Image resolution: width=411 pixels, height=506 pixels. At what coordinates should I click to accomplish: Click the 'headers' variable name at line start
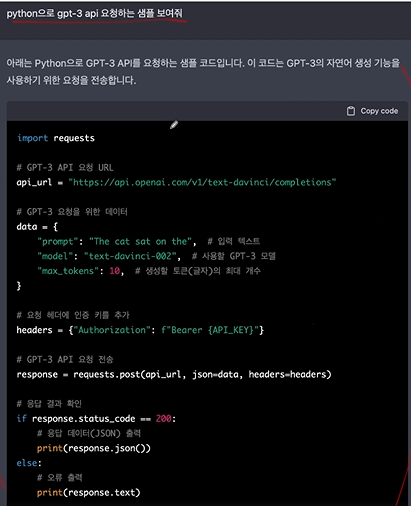(34, 330)
